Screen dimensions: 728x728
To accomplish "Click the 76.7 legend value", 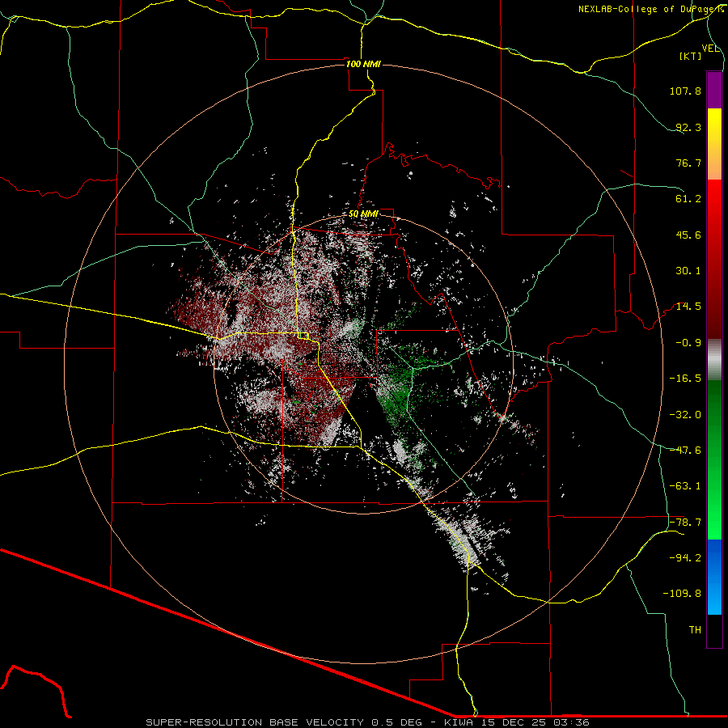I will 688,163.
